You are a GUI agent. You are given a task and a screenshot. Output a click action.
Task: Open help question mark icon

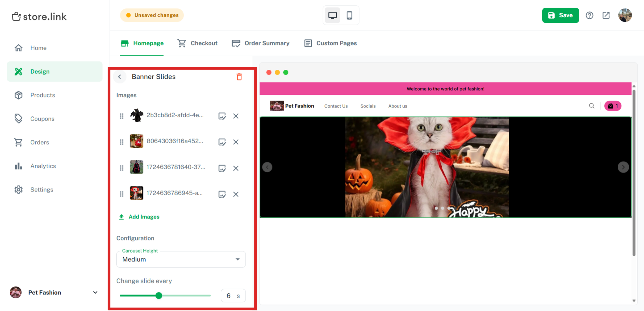[589, 16]
